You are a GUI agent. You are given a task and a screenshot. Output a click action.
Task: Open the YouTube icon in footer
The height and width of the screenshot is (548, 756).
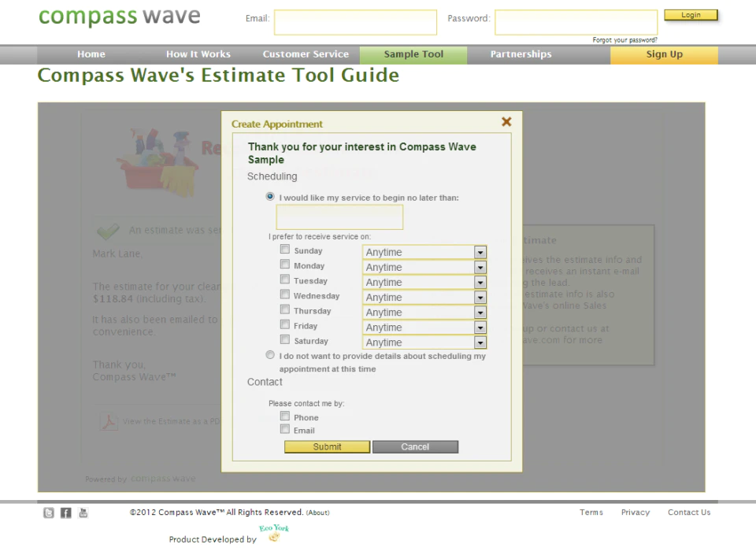coord(83,513)
